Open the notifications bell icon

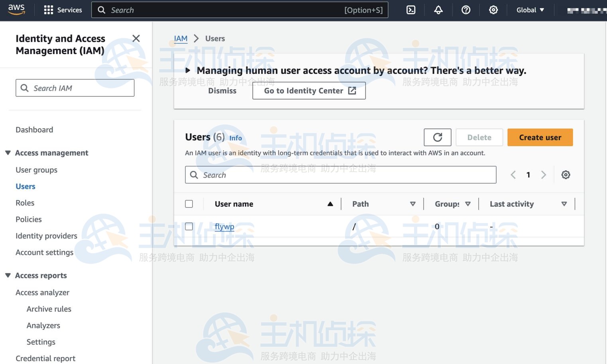[438, 10]
